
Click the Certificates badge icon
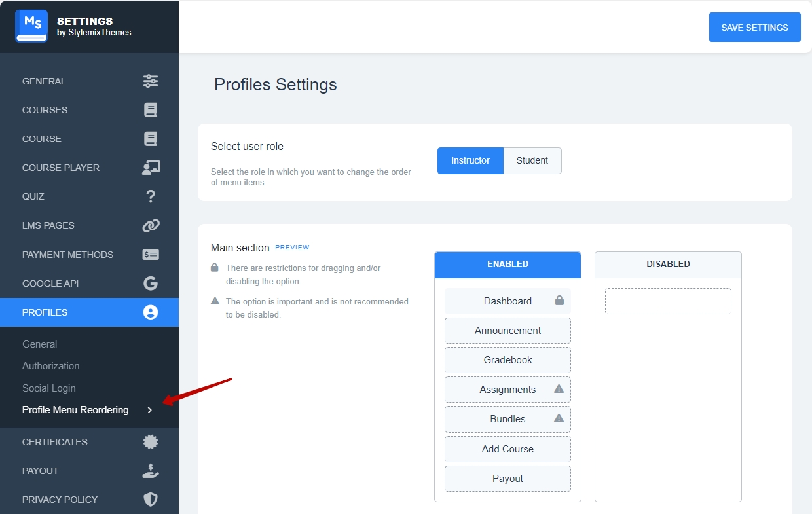click(151, 442)
